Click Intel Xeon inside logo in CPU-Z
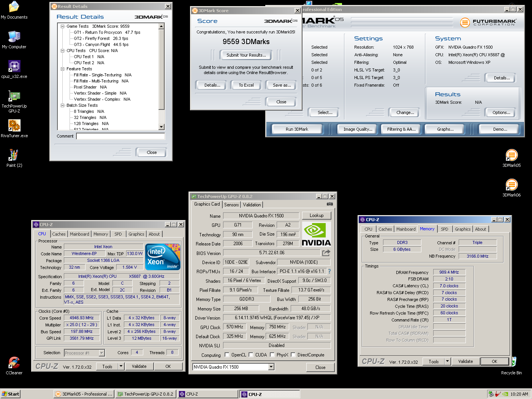Viewport: 532px width, 399px height. [163, 257]
